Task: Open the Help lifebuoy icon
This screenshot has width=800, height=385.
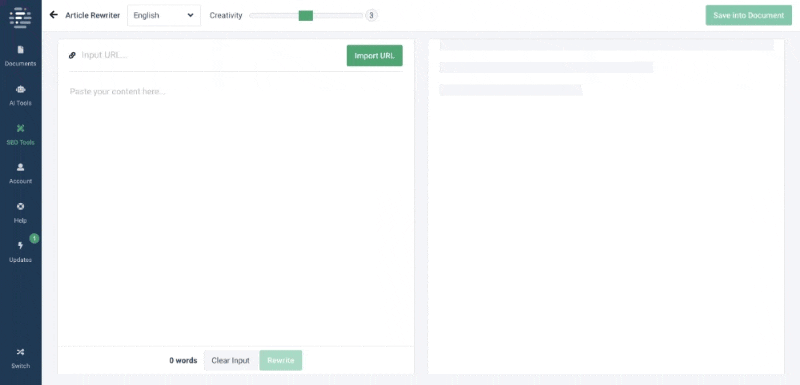Action: 20,207
